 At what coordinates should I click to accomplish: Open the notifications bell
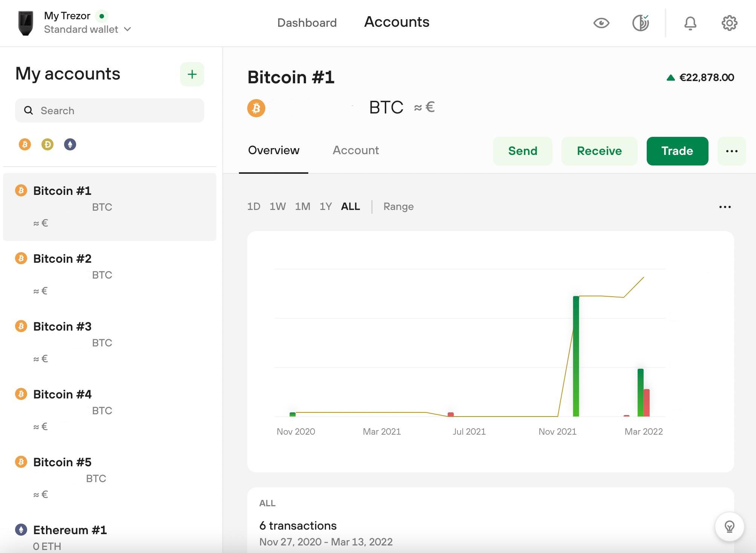[690, 23]
